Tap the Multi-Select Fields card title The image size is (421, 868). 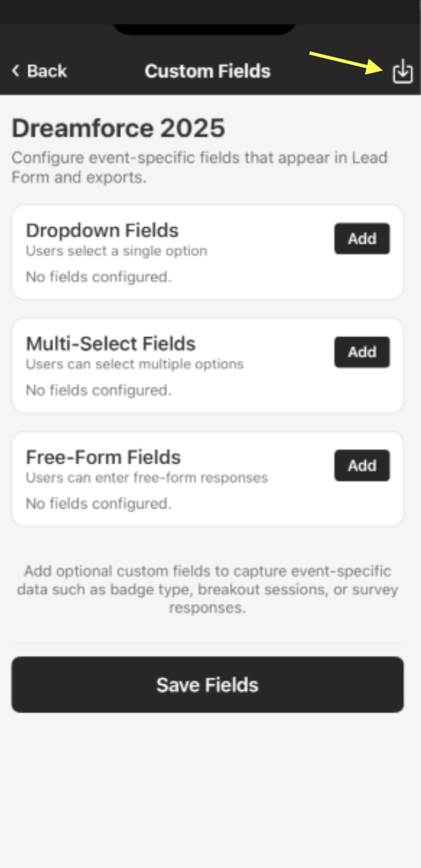(111, 344)
